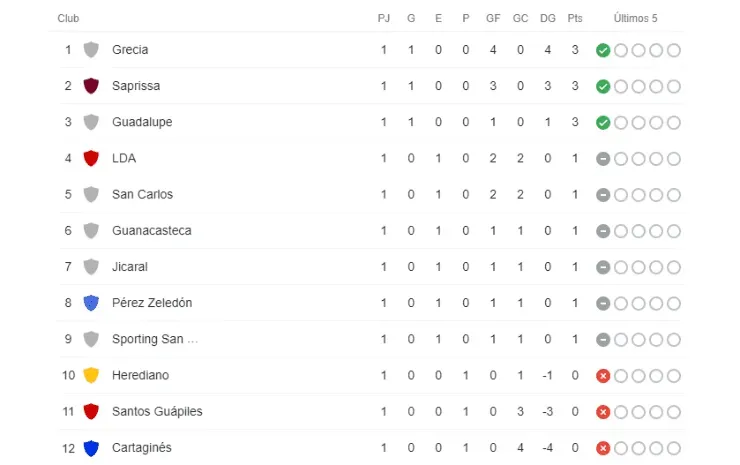Click the Herediano yellow shield icon
This screenshot has height=465, width=740.
click(x=91, y=375)
